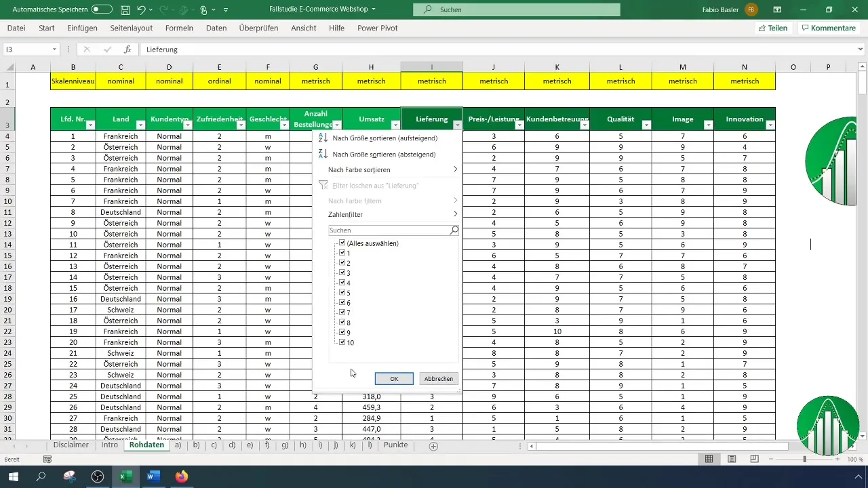Click the Save icon in title bar
868x488 pixels.
tap(125, 10)
